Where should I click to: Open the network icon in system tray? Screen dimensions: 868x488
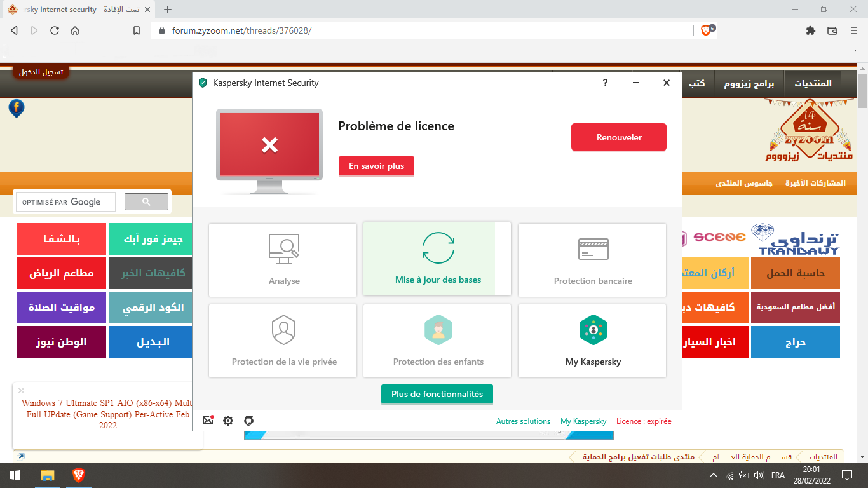tap(730, 475)
